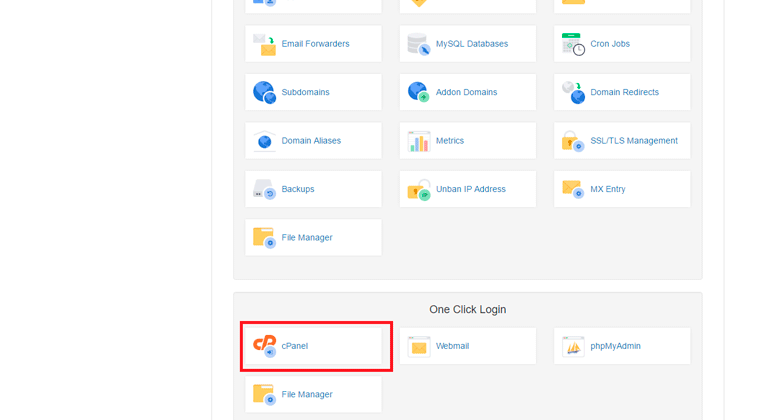Open the Subdomains link
Image resolution: width=764 pixels, height=420 pixels.
point(306,92)
